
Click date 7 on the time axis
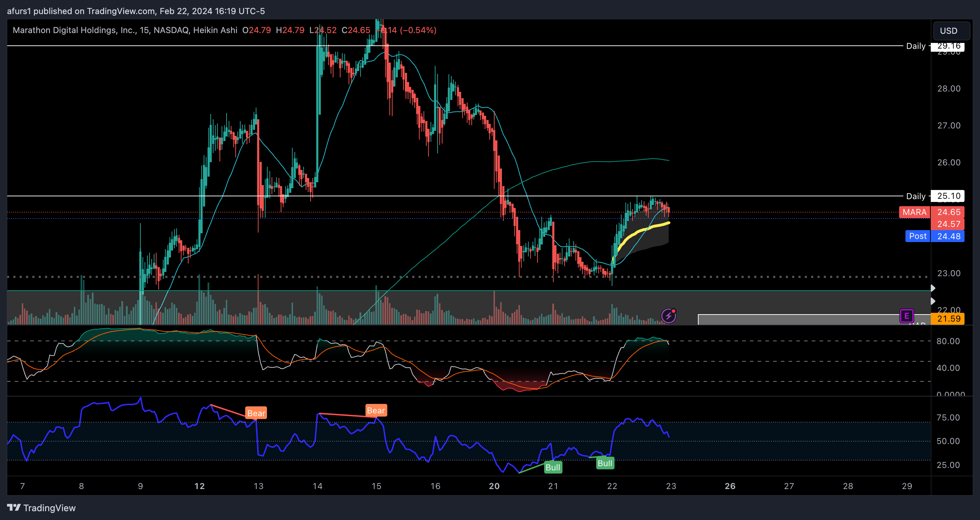click(23, 486)
